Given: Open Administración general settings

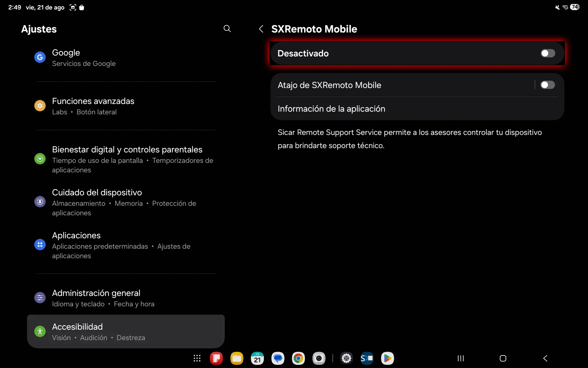Looking at the screenshot, I should 126,298.
